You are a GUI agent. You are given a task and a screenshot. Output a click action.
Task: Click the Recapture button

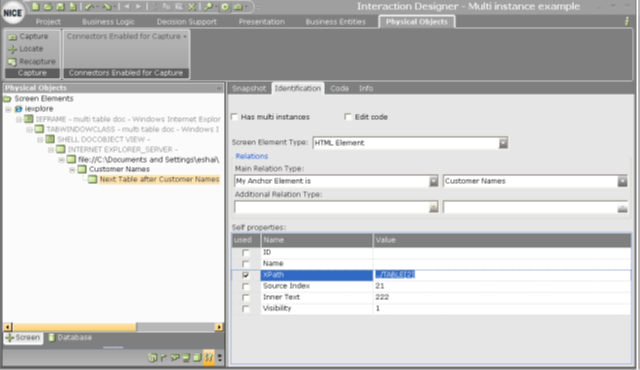click(32, 62)
